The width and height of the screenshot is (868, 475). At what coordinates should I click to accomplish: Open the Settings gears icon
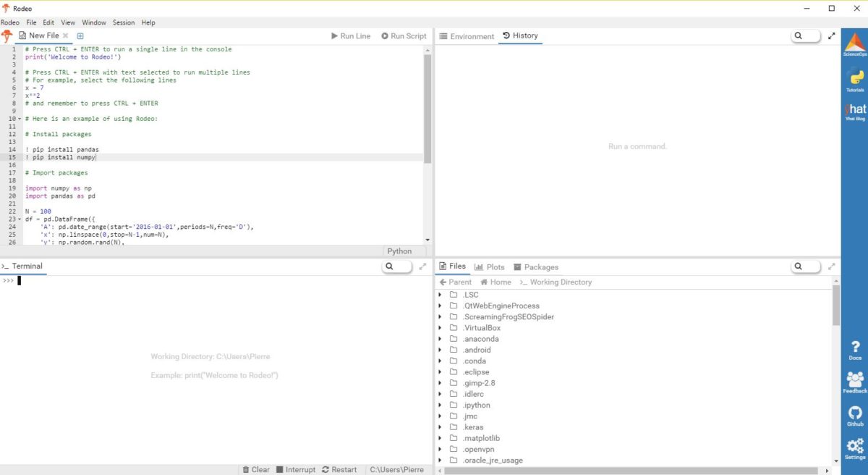[854, 450]
